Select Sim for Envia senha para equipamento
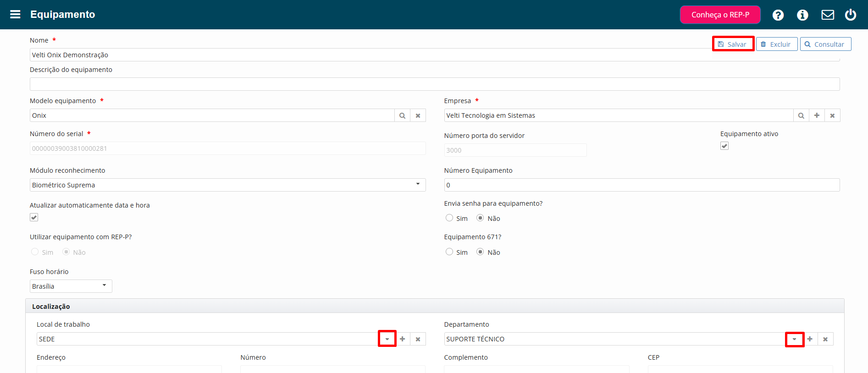868x373 pixels. point(449,218)
